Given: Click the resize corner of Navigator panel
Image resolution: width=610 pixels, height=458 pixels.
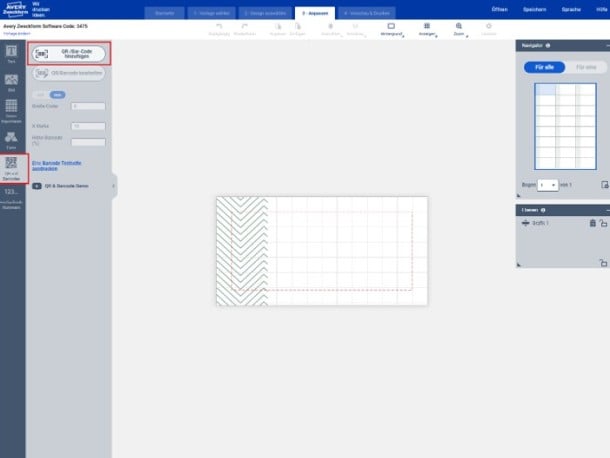Looking at the screenshot, I should [x=519, y=195].
